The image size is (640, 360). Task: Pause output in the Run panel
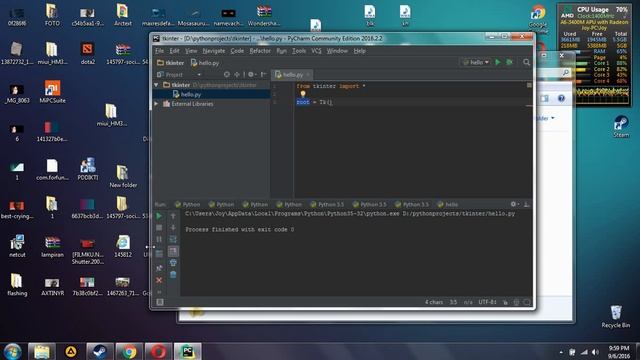(x=159, y=239)
